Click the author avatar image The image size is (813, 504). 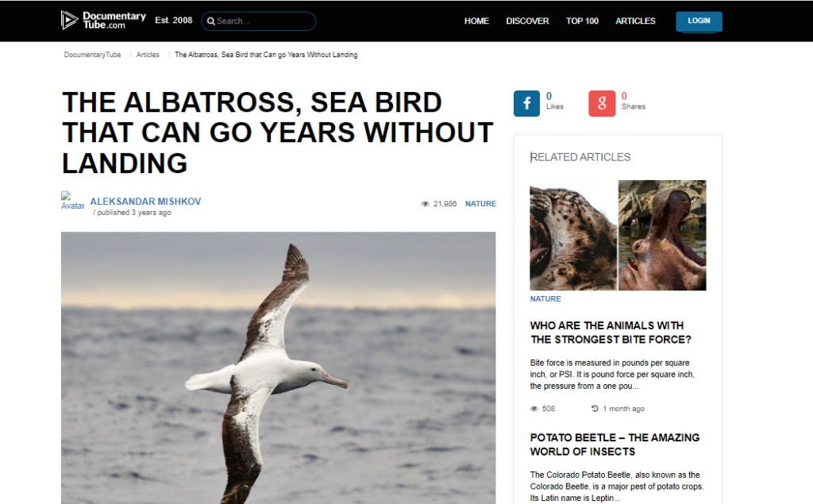tap(72, 201)
